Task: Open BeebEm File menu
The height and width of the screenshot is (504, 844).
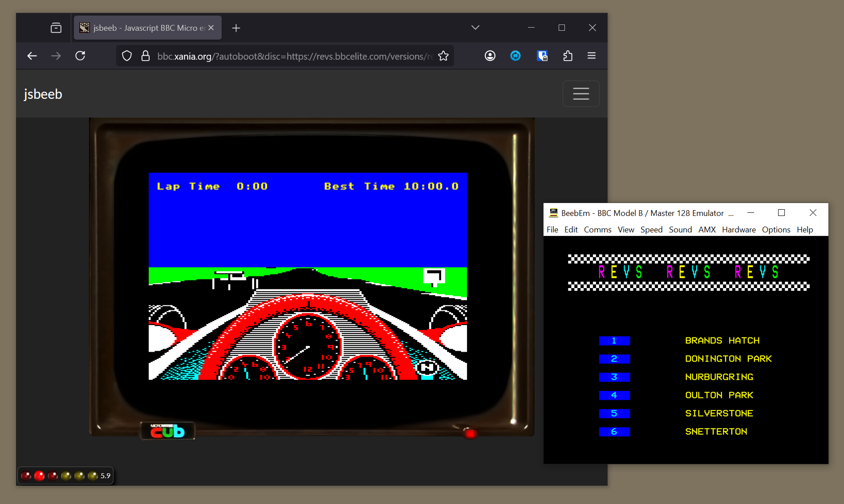Action: 552,230
